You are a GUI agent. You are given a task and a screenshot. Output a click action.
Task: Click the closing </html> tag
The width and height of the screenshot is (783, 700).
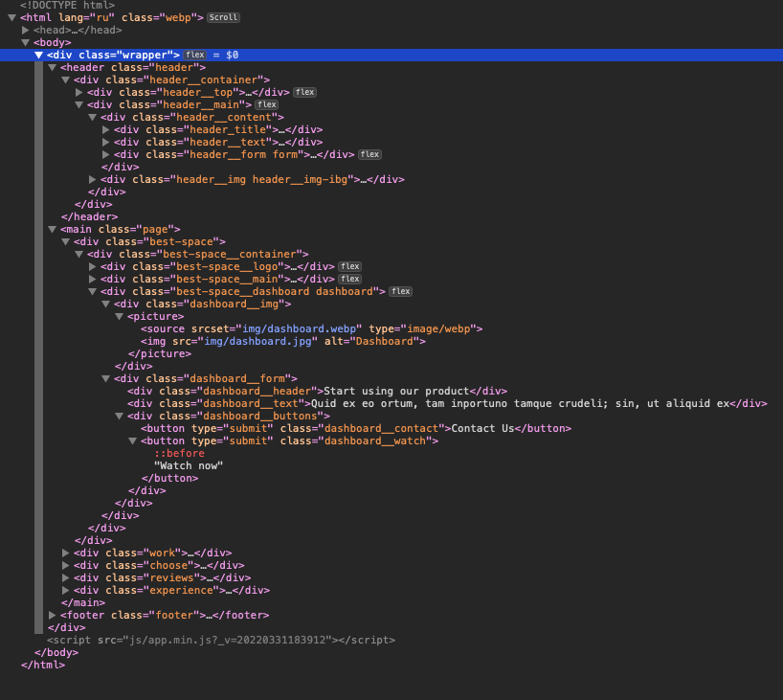tap(43, 665)
